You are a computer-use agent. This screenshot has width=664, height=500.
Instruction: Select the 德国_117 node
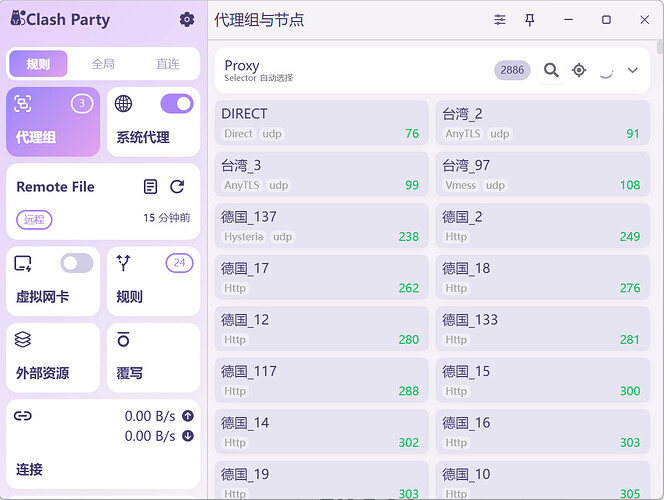[x=321, y=380]
